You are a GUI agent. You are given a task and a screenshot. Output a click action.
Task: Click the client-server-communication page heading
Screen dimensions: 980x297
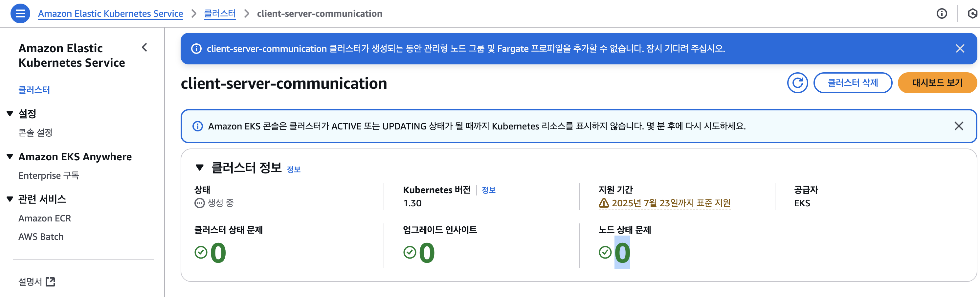click(x=284, y=83)
